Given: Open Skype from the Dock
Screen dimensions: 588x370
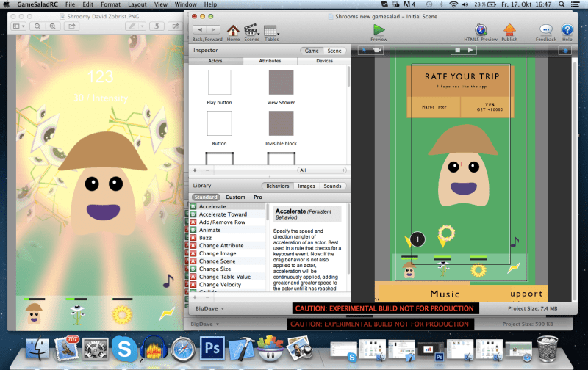Looking at the screenshot, I should click(x=124, y=349).
